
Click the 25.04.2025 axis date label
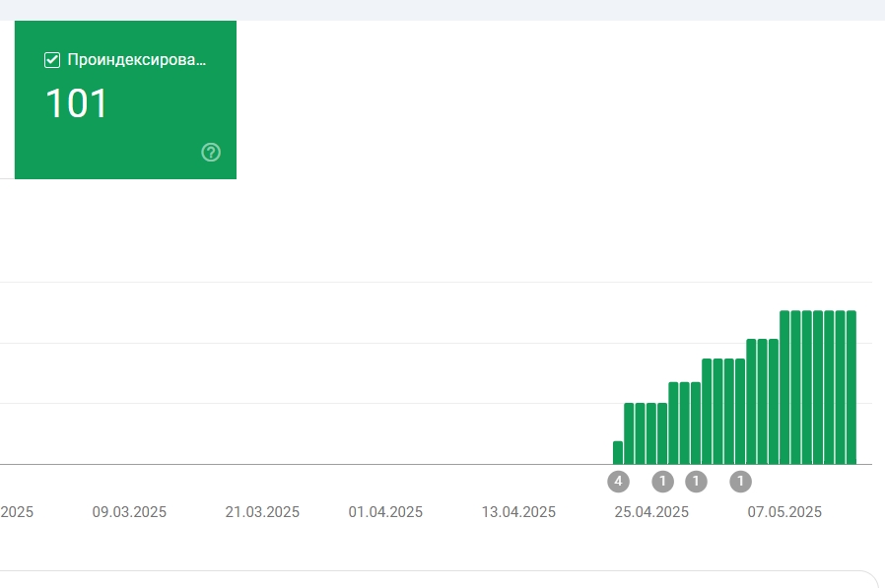(x=651, y=512)
